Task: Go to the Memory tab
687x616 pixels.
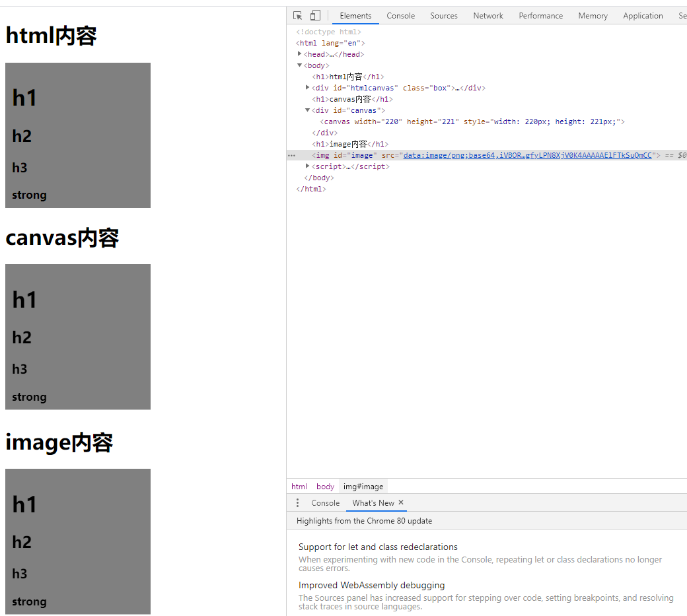Action: click(593, 16)
